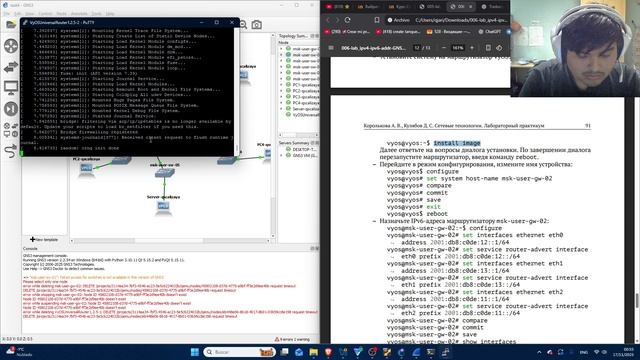
Task: Expand the PC3 node in Topology Summary
Action: pyautogui.click(x=281, y=97)
